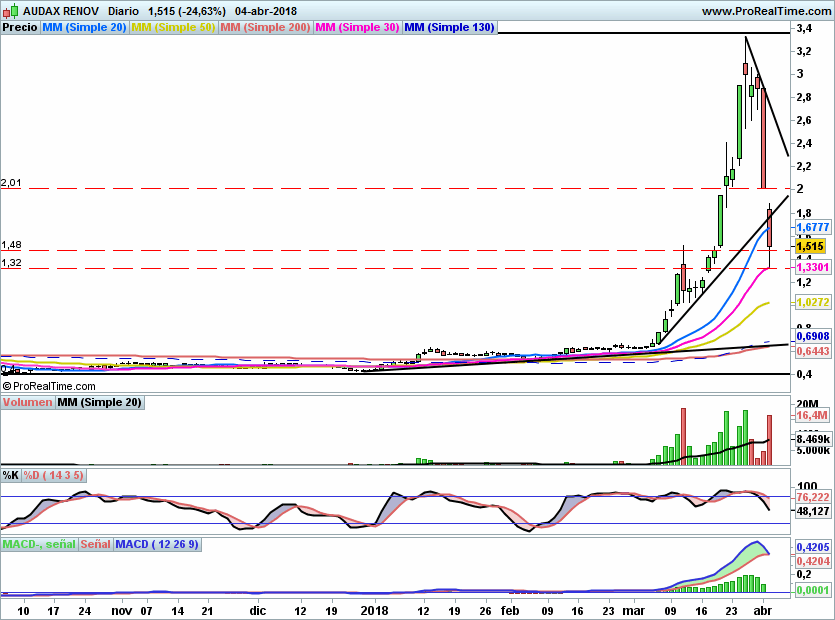
Task: Select the MM (Simple 200) indicator label
Action: [265, 28]
